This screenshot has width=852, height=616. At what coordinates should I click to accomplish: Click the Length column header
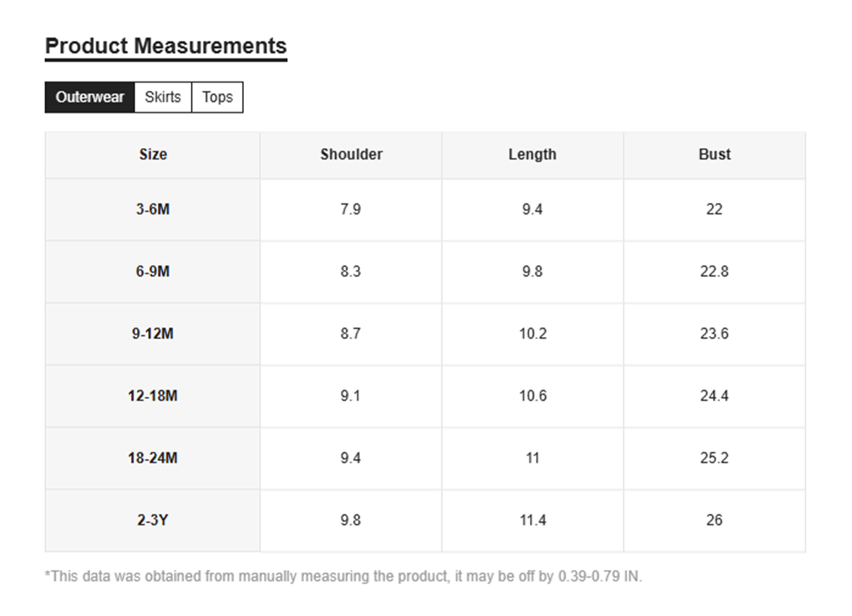pos(532,155)
